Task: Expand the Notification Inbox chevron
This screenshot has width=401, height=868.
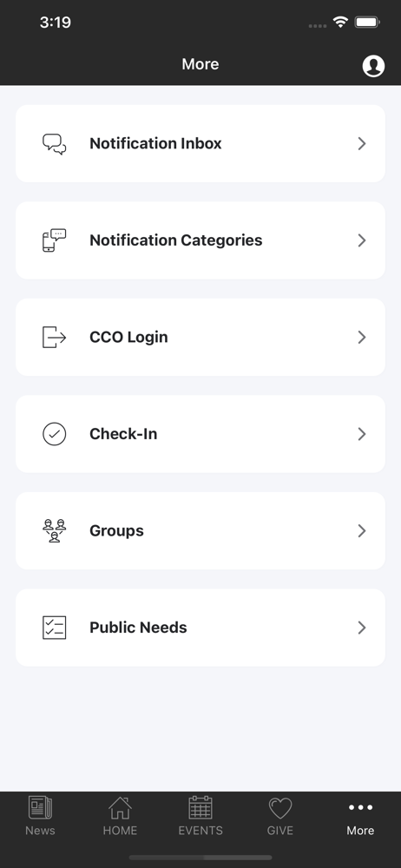Action: pos(362,143)
